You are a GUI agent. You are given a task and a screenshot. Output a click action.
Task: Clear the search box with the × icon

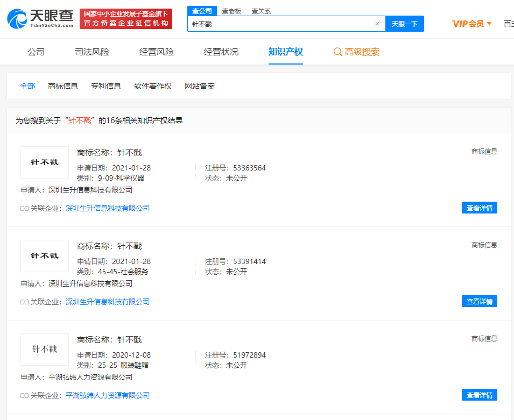[x=377, y=24]
